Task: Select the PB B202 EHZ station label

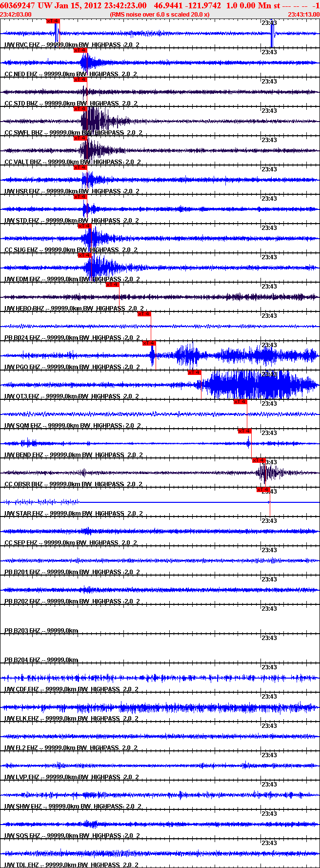Action: tap(72, 601)
